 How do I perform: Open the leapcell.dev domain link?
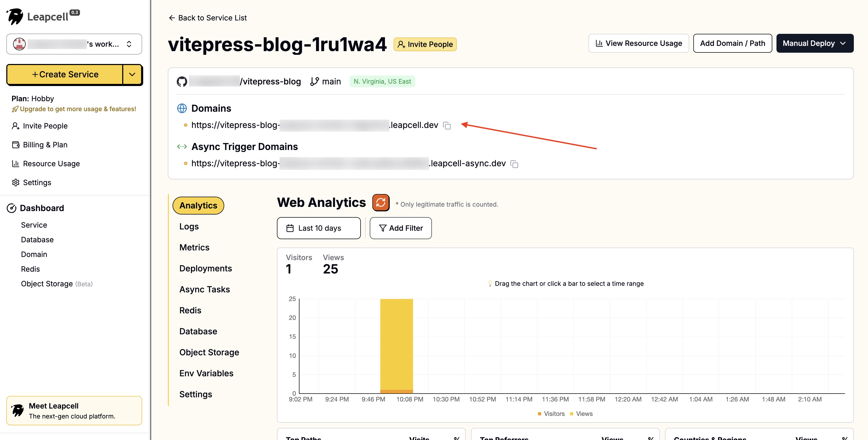pyautogui.click(x=315, y=125)
